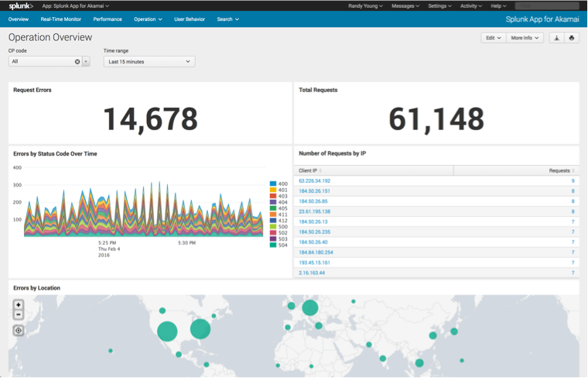588x378 pixels.
Task: Click the 5:30 PM time axis label
Action: click(186, 243)
